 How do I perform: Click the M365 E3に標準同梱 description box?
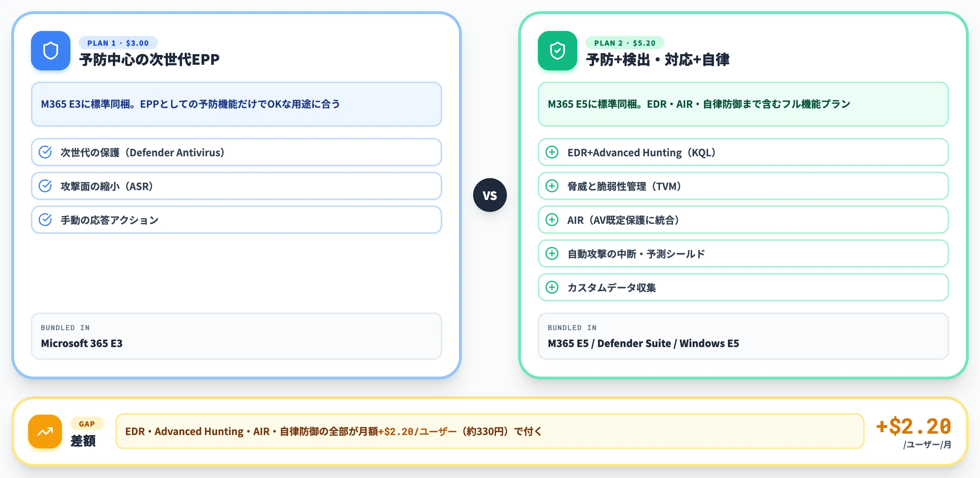point(236,104)
